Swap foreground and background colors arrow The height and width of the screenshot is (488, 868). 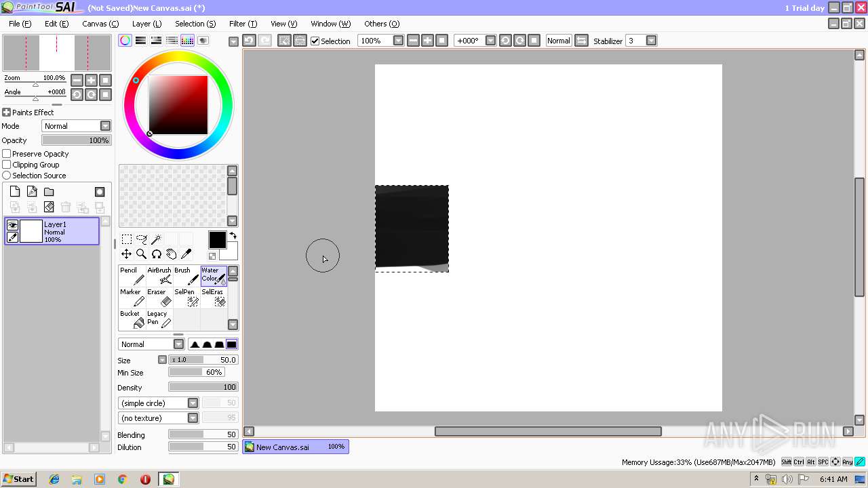(x=233, y=236)
